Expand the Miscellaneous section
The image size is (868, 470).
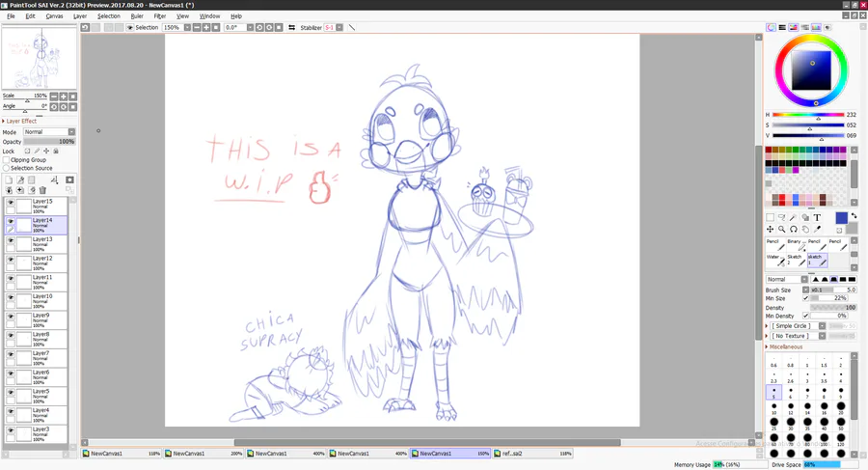coord(784,347)
